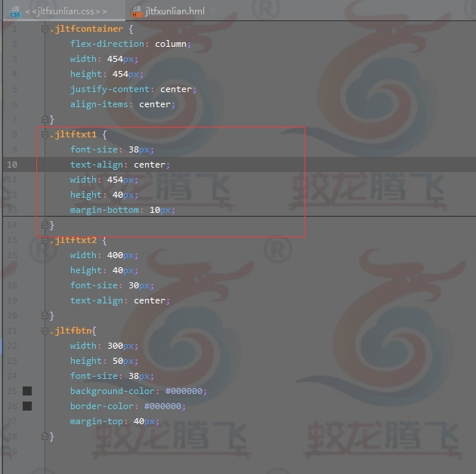Click the #000000 value of background-color

coord(184,391)
